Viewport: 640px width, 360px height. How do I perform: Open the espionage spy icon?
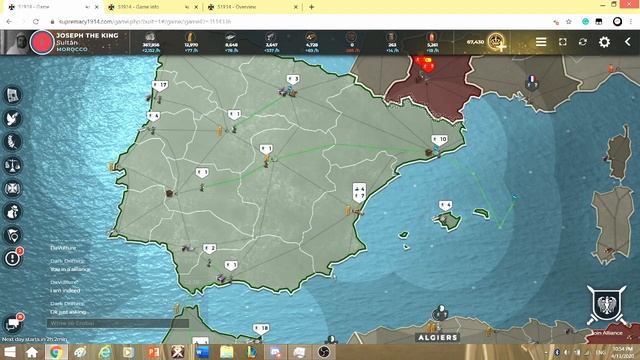[13, 212]
